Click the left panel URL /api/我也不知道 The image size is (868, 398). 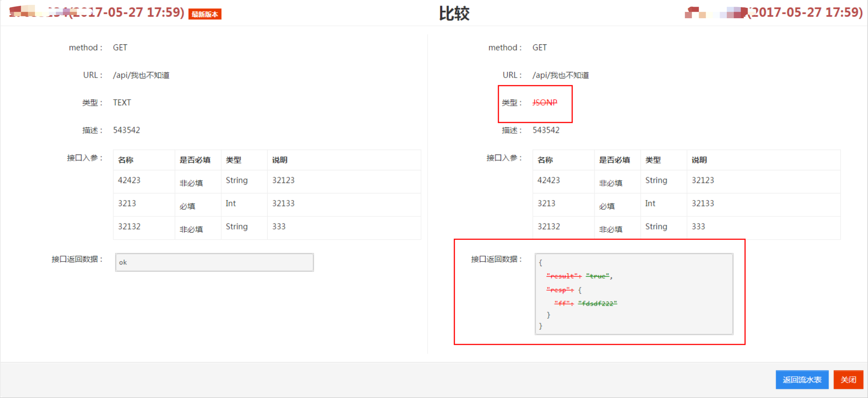[x=141, y=75]
